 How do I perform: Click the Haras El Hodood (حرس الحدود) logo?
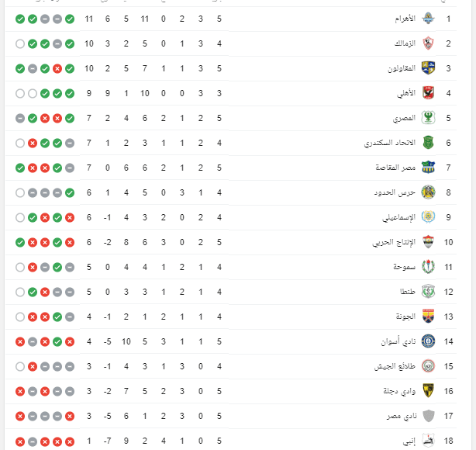429,192
